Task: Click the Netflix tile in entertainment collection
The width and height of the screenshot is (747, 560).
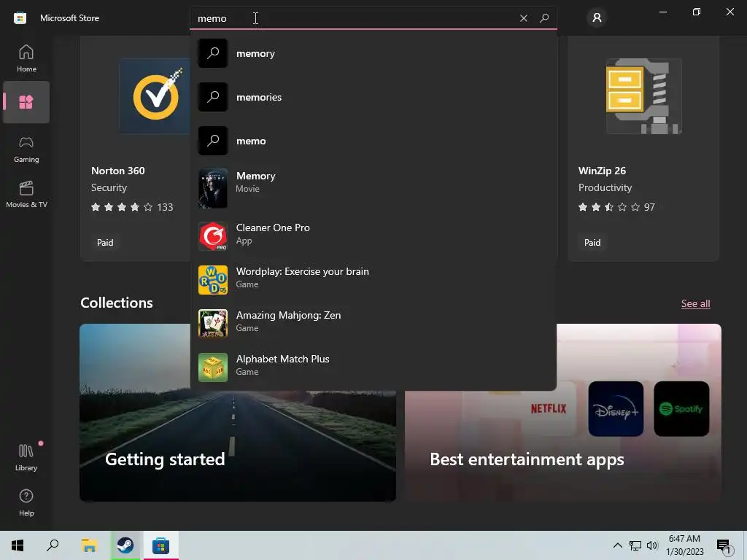Action: click(x=549, y=408)
